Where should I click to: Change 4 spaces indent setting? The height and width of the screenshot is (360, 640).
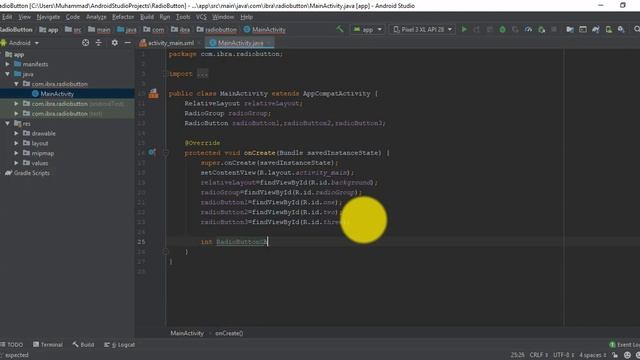592,355
